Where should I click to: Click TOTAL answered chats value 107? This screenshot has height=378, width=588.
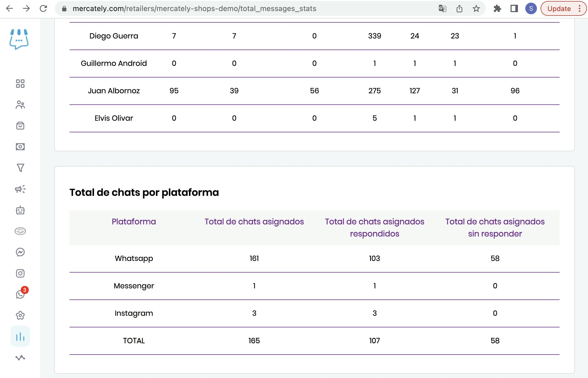pyautogui.click(x=375, y=341)
